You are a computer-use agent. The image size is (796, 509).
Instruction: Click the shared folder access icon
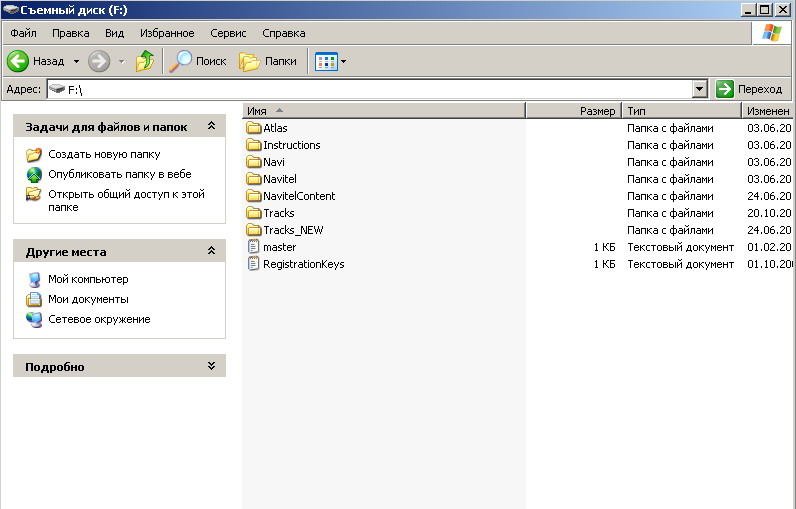click(34, 194)
